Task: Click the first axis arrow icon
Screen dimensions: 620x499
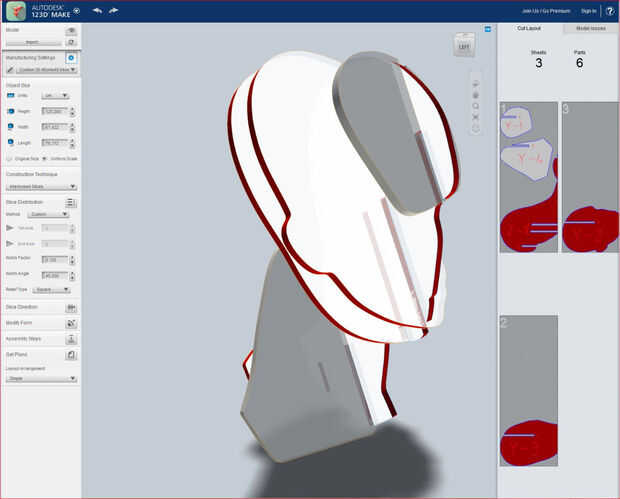Action: (x=10, y=228)
